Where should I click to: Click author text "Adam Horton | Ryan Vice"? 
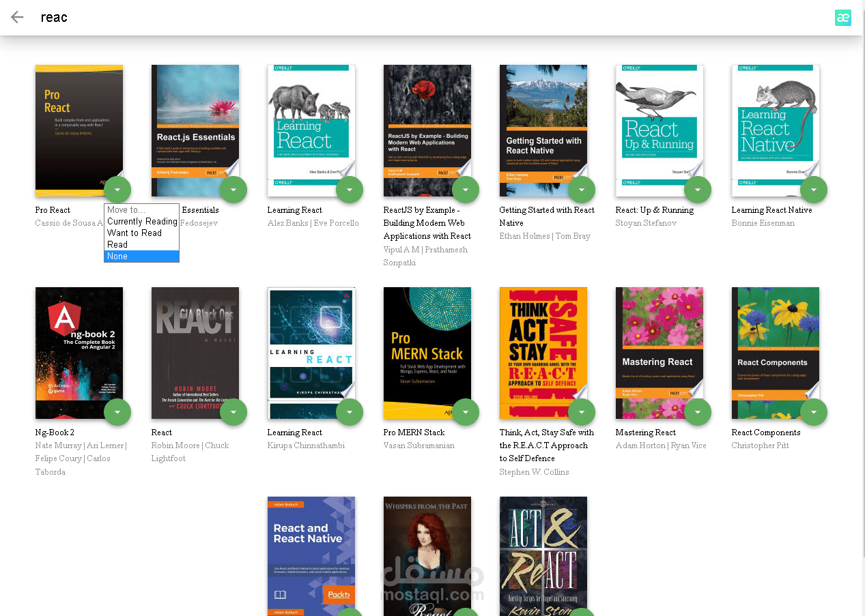point(662,445)
